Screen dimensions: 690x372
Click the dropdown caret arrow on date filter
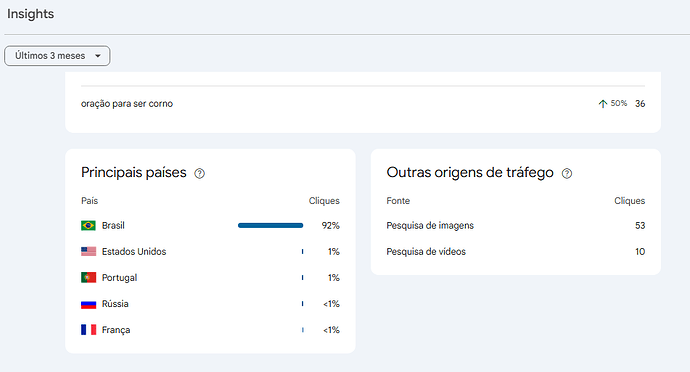(x=98, y=56)
